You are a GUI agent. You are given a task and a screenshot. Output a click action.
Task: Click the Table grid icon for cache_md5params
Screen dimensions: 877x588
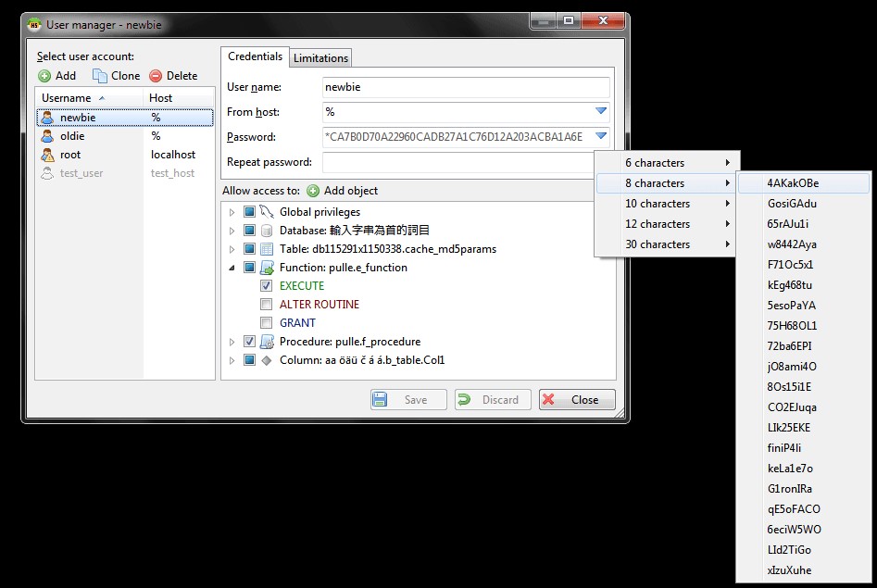point(267,249)
